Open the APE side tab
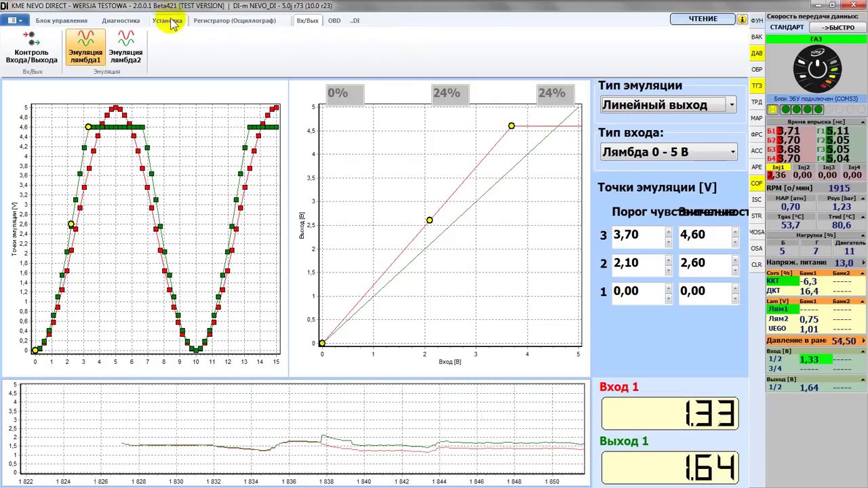 (757, 167)
